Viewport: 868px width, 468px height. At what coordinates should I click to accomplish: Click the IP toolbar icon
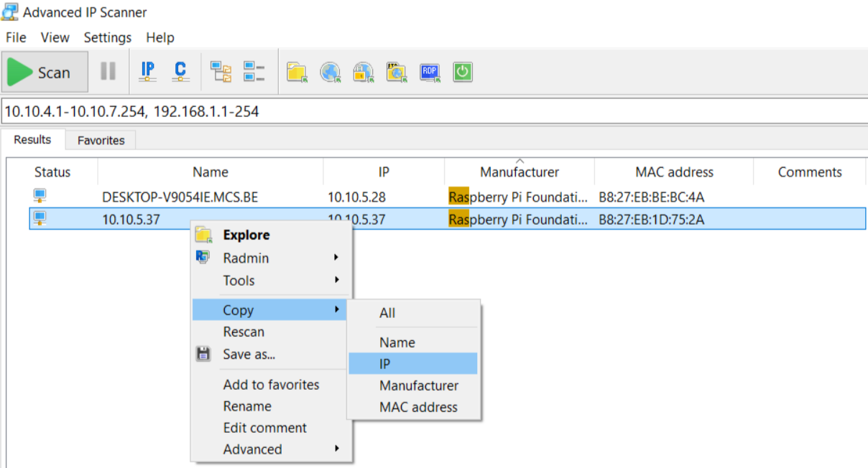click(x=147, y=72)
